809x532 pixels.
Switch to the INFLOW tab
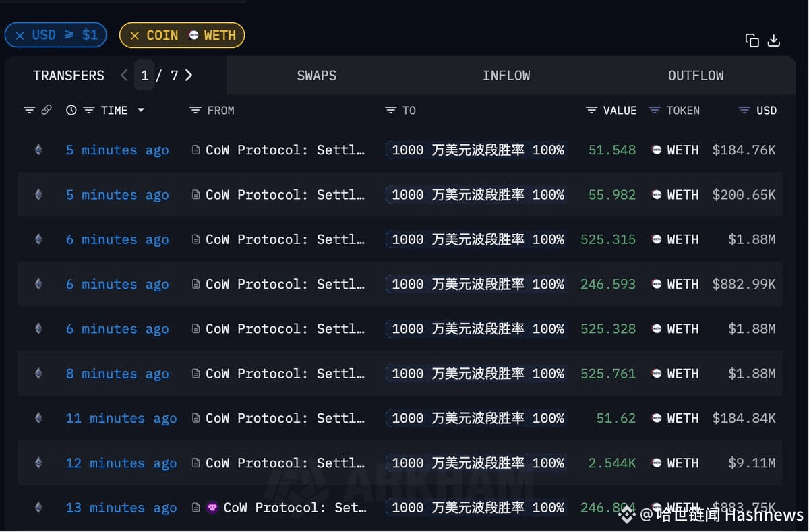point(506,76)
